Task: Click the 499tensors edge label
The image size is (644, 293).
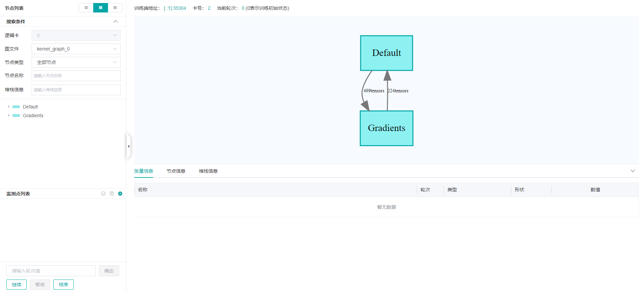Action: point(374,91)
